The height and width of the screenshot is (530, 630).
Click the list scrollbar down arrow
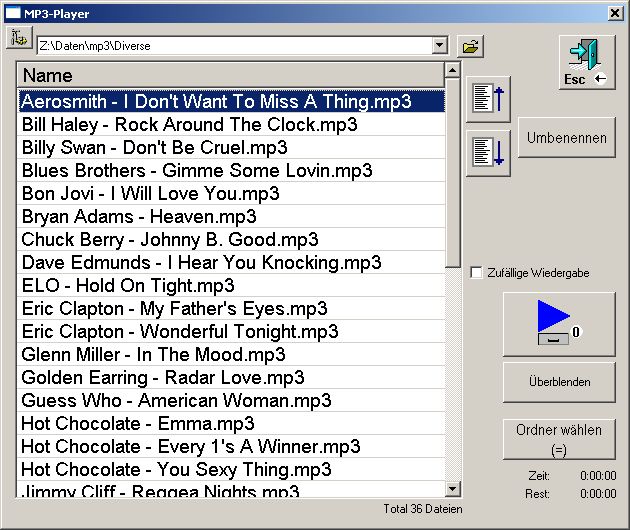click(x=452, y=489)
